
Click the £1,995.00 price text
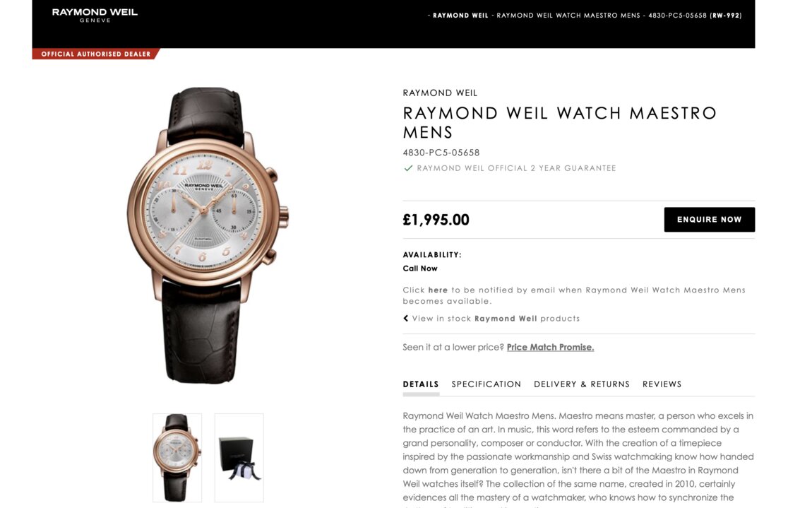point(436,220)
